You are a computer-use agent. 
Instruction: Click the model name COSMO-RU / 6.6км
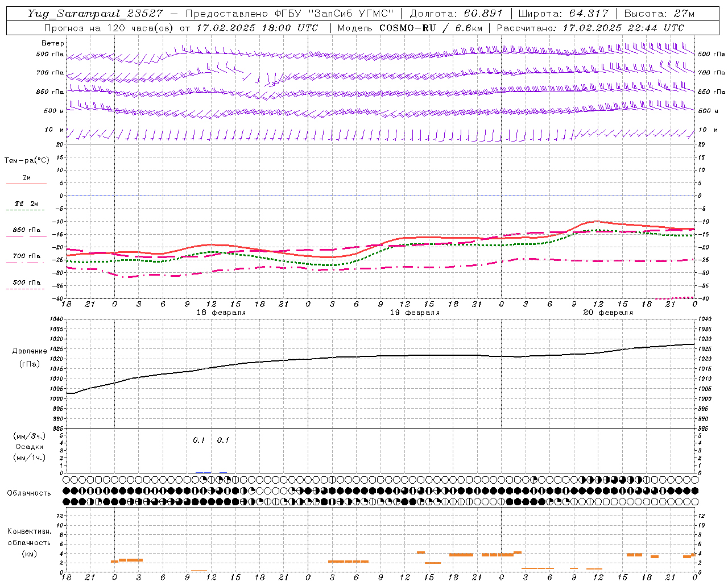click(x=430, y=28)
